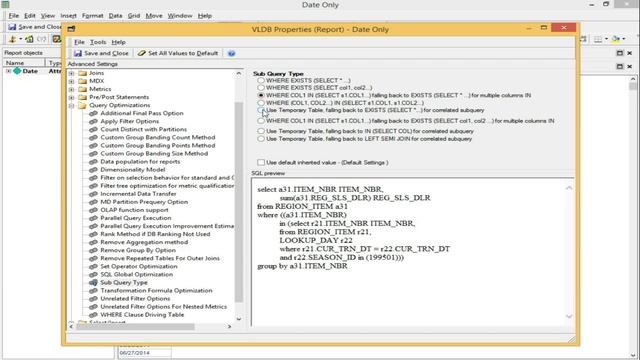Click SQL preview scroll down arrow
The width and height of the screenshot is (640, 360).
pos(569,316)
